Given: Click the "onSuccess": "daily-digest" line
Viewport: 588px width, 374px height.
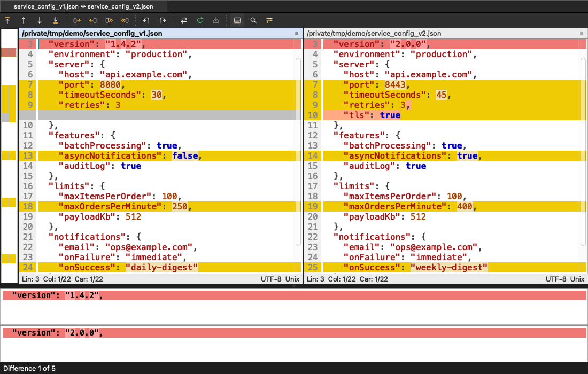Looking at the screenshot, I should coord(170,267).
